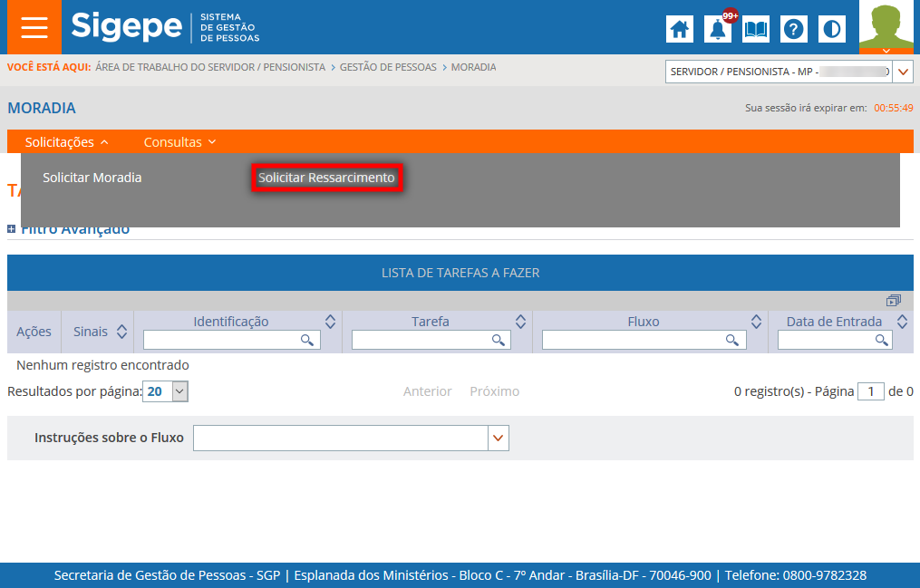This screenshot has height=588, width=920.
Task: Select Solicitar Ressarcimento menu option
Action: [x=326, y=178]
